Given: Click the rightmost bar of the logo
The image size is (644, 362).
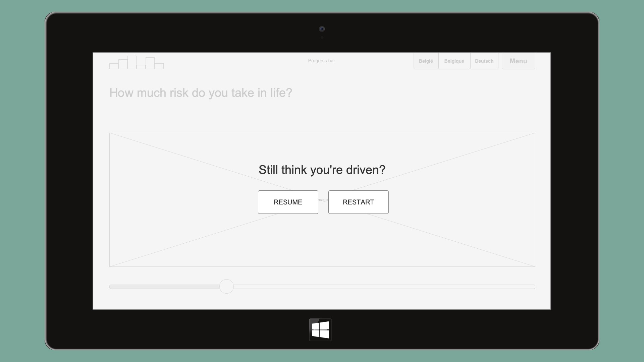Looking at the screenshot, I should click(159, 66).
